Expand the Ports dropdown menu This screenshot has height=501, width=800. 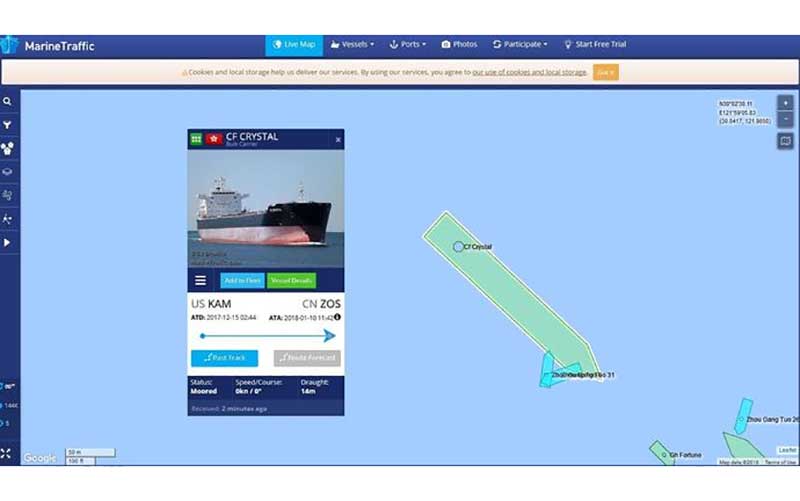[408, 44]
